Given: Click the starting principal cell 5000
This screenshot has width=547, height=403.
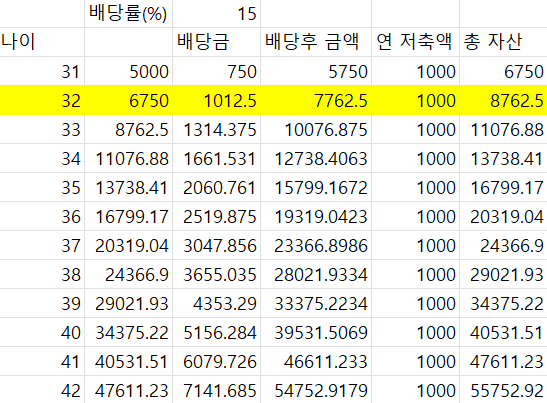Looking at the screenshot, I should point(128,72).
